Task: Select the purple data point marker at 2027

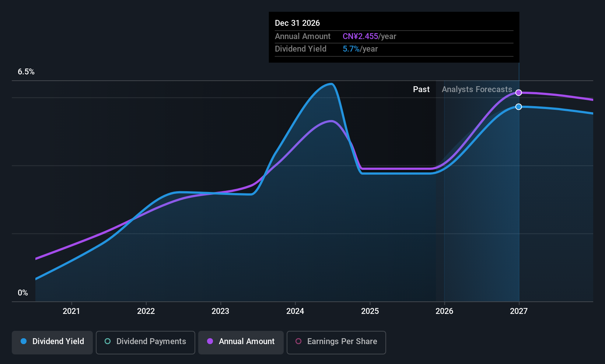Action: (519, 92)
